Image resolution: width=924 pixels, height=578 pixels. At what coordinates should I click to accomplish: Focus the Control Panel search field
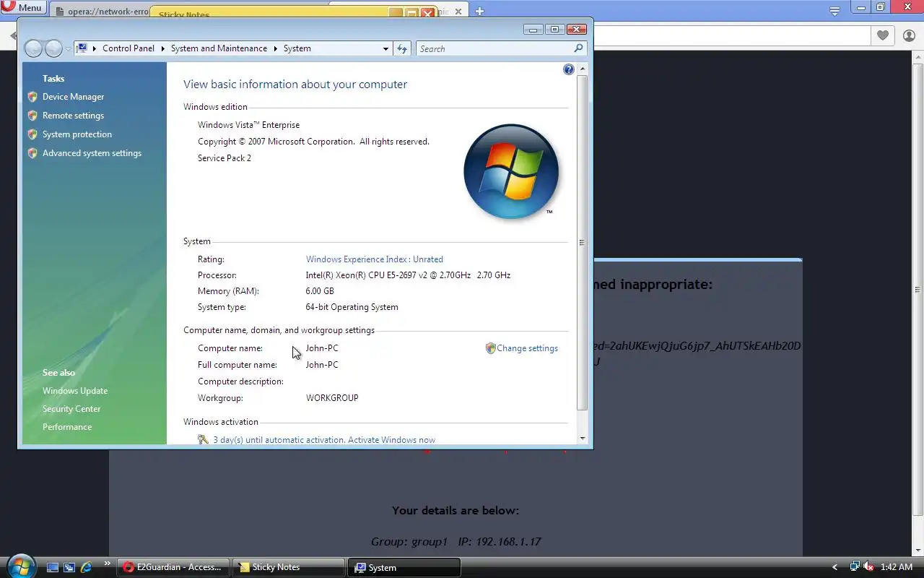click(x=495, y=48)
